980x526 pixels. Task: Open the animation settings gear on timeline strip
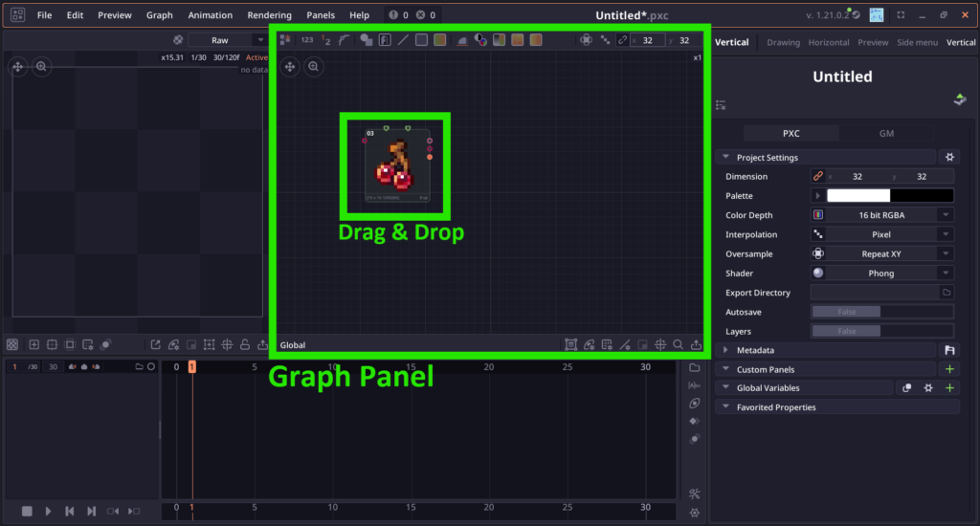click(695, 513)
